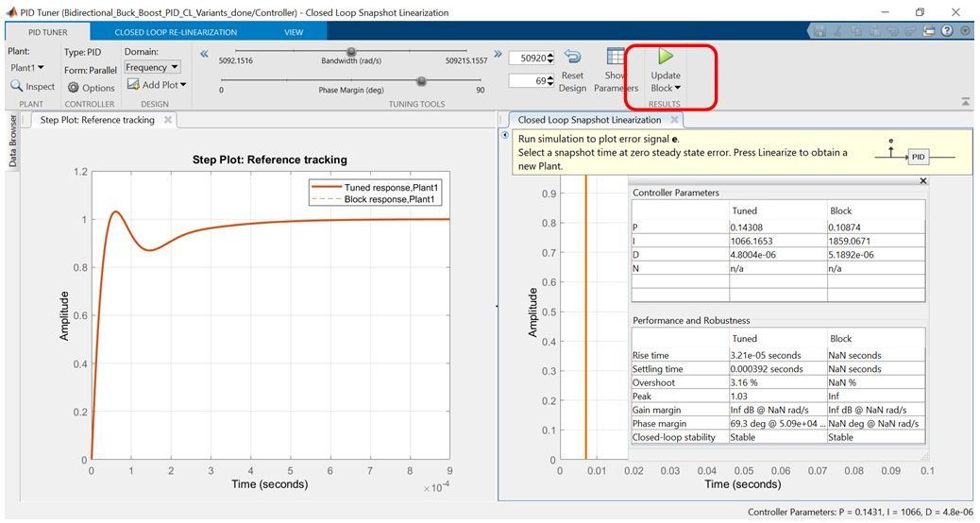The width and height of the screenshot is (980, 523).
Task: Click left double-arrow before Bandwidth slider
Action: 204,53
